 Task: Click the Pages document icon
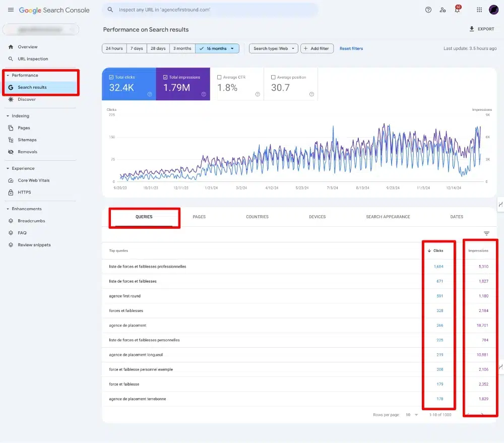(11, 128)
